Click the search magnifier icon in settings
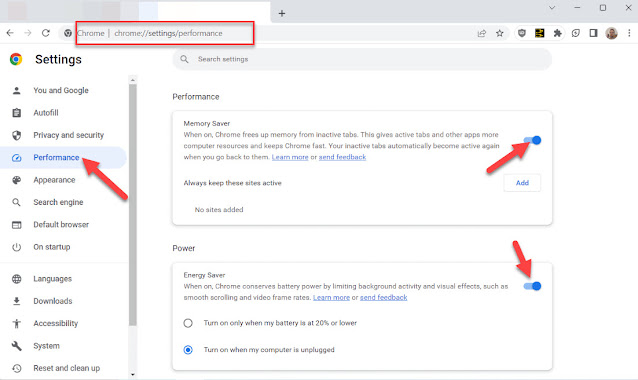This screenshot has width=638, height=380. click(184, 59)
